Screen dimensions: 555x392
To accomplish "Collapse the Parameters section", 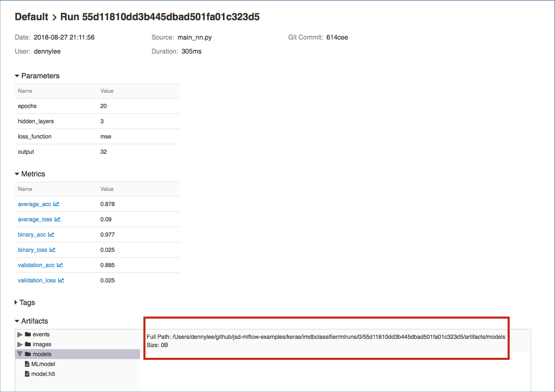I will coord(17,76).
